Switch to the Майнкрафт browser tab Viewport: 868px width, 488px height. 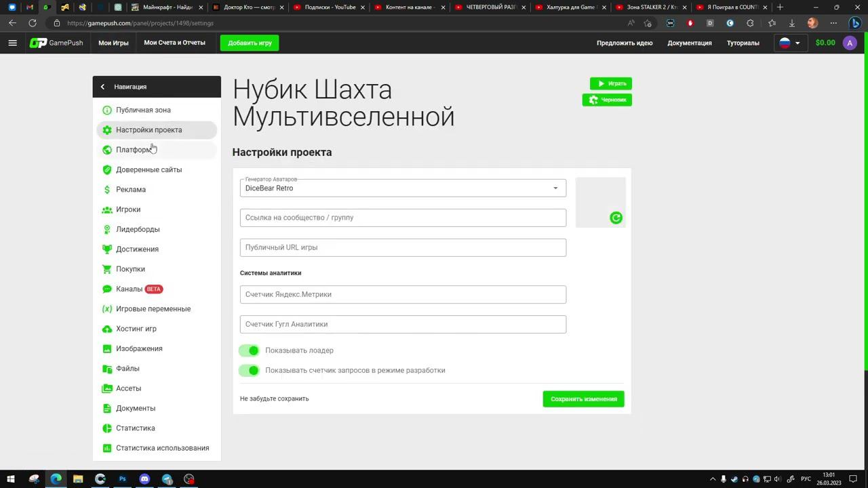pos(167,7)
